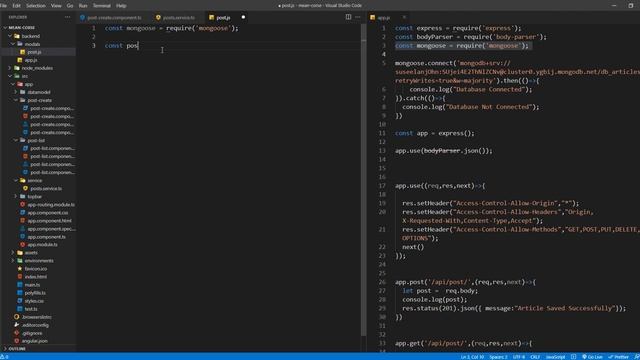
Task: Open the Edit menu
Action: [x=16, y=6]
